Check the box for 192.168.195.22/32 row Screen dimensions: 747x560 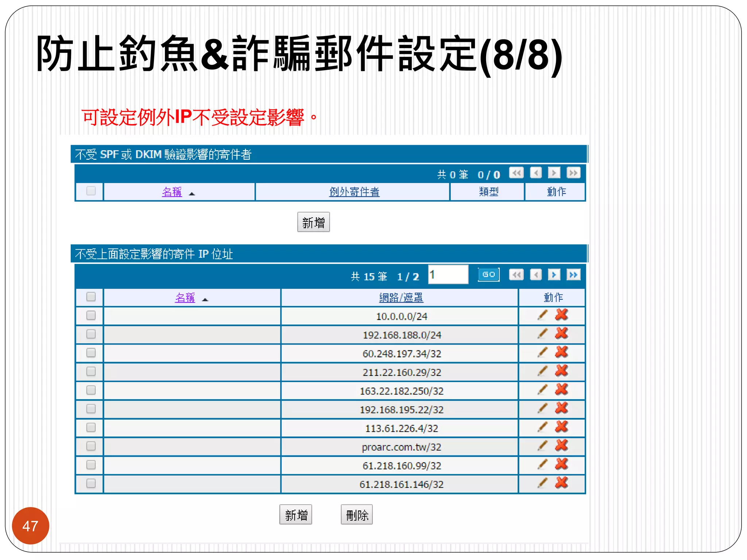(91, 409)
